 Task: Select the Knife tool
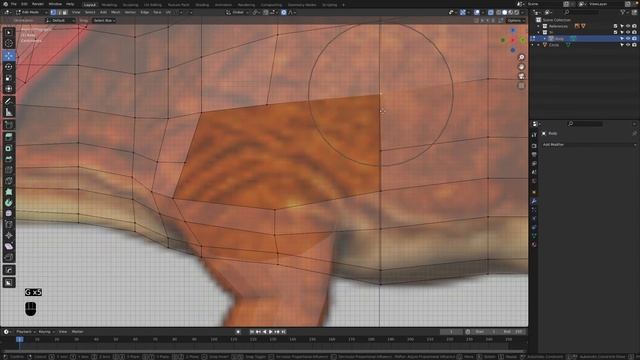click(x=9, y=181)
